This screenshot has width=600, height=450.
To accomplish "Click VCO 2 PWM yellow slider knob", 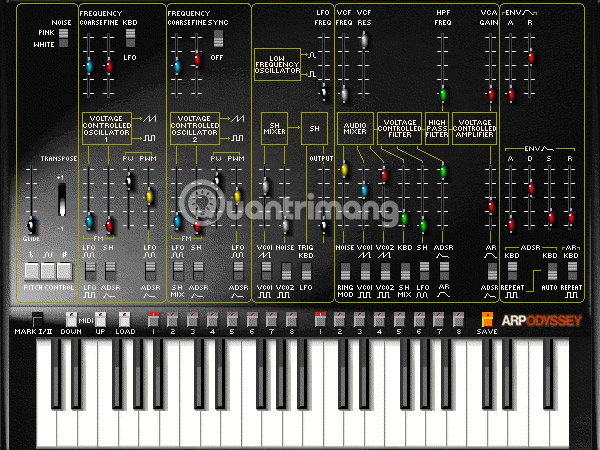I will (x=237, y=196).
